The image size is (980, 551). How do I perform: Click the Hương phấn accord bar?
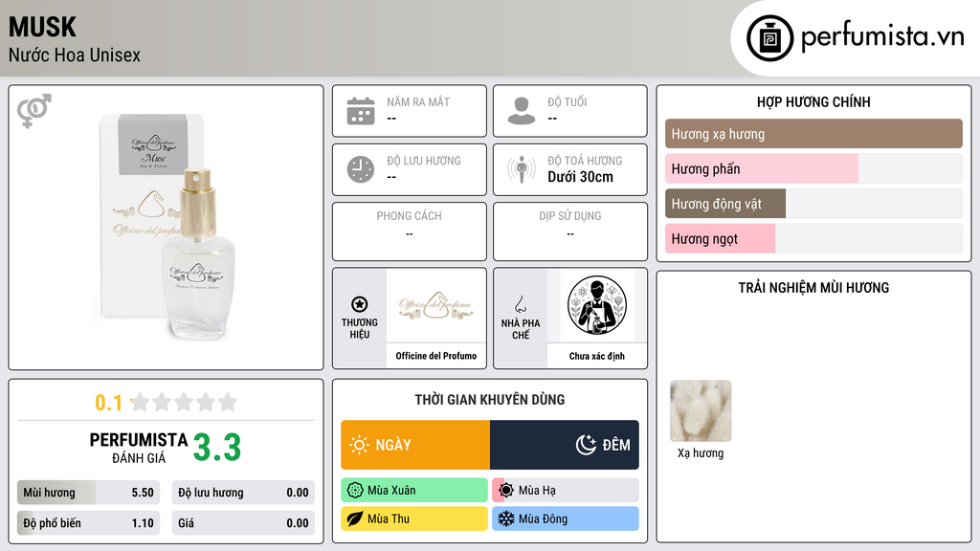pyautogui.click(x=813, y=168)
